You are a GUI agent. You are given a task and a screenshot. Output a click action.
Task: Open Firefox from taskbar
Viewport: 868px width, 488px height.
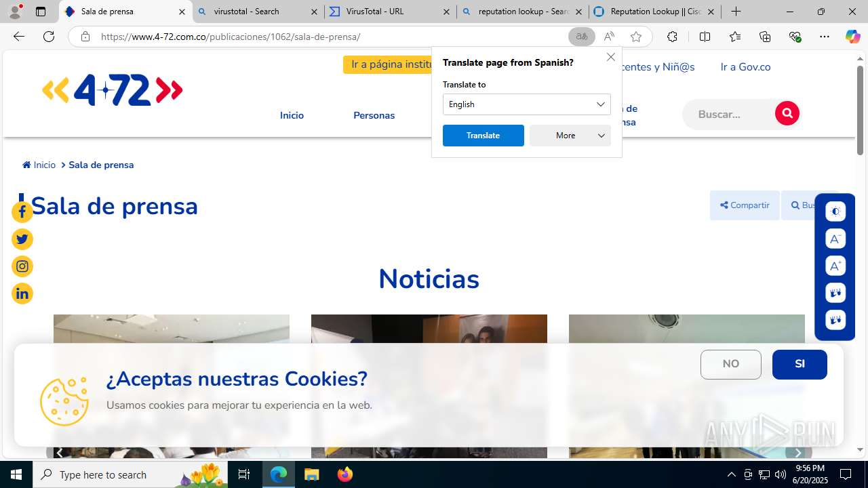click(345, 474)
